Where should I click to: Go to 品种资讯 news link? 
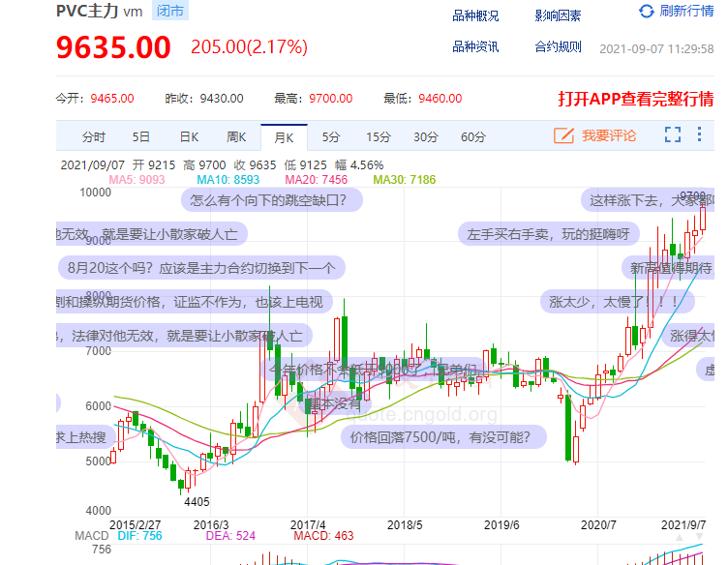coord(475,47)
